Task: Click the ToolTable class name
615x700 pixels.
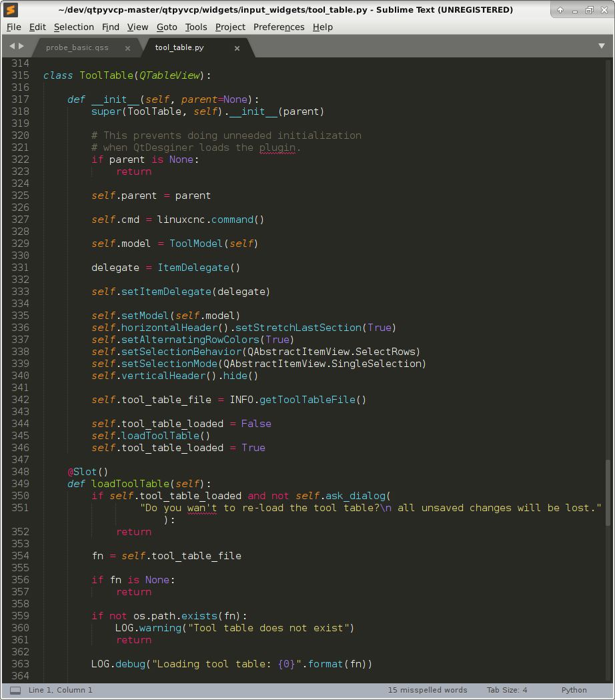Action: coord(106,75)
